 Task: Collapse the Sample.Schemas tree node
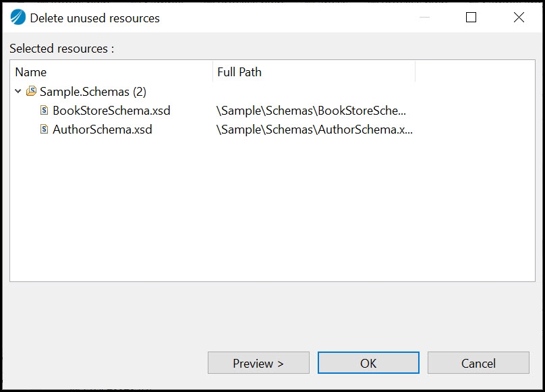pyautogui.click(x=18, y=92)
